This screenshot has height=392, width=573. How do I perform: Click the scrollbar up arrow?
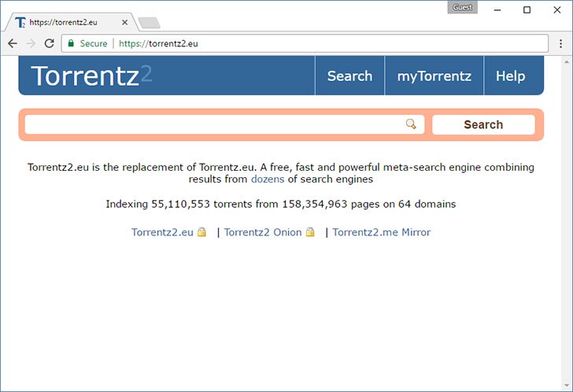pos(567,61)
